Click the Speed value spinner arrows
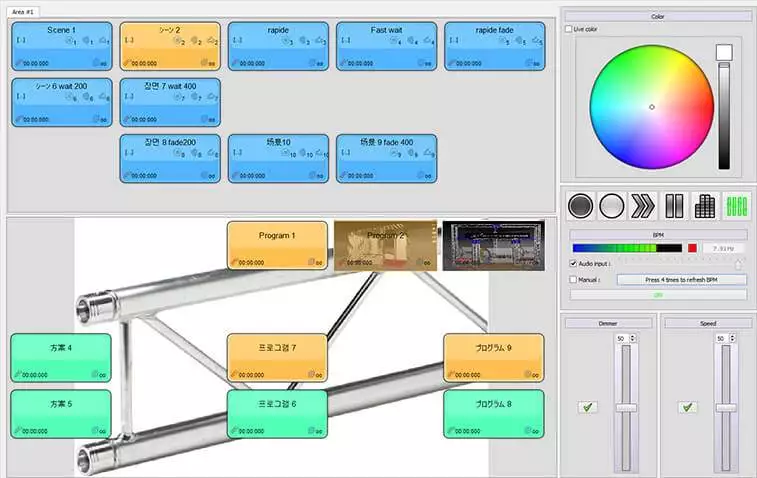The image size is (757, 478). 732,339
